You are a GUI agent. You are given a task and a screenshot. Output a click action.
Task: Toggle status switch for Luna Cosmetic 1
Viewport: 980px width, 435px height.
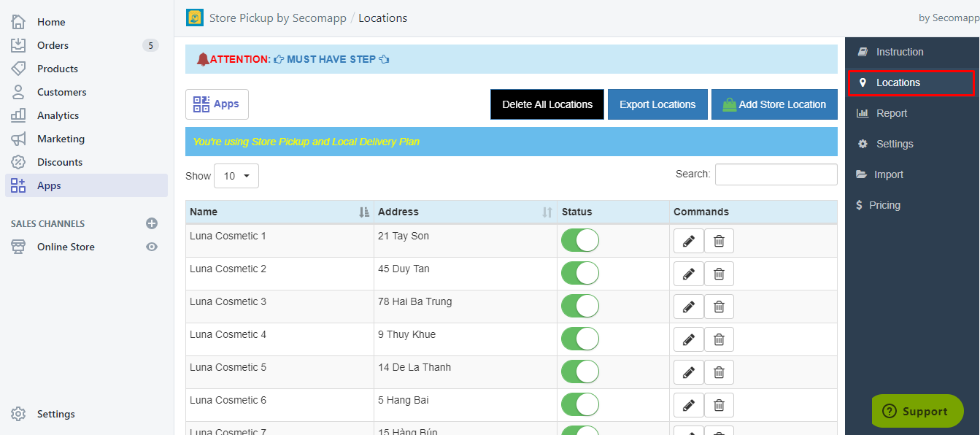(580, 240)
